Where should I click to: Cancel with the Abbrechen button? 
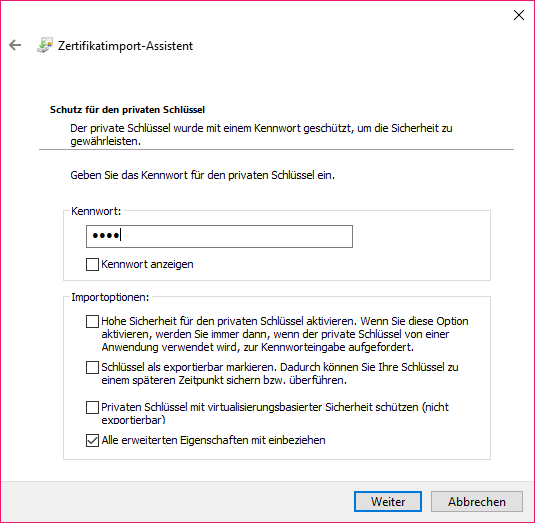(477, 502)
